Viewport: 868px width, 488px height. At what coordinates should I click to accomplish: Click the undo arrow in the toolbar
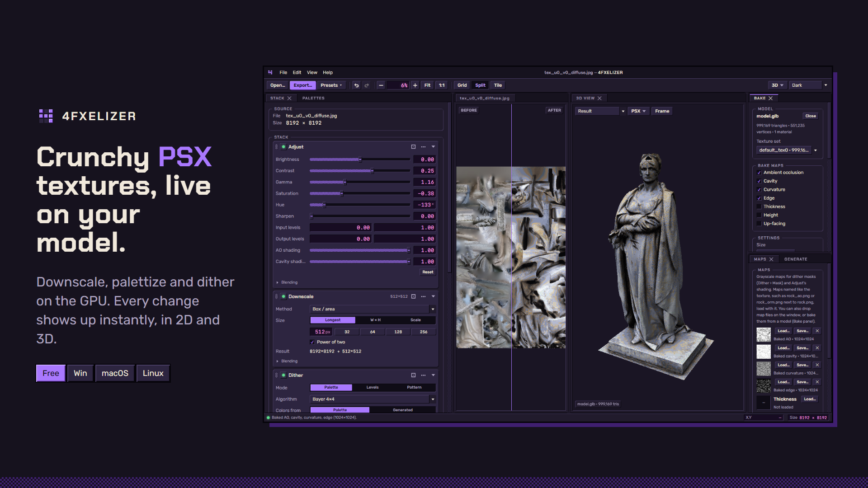356,85
